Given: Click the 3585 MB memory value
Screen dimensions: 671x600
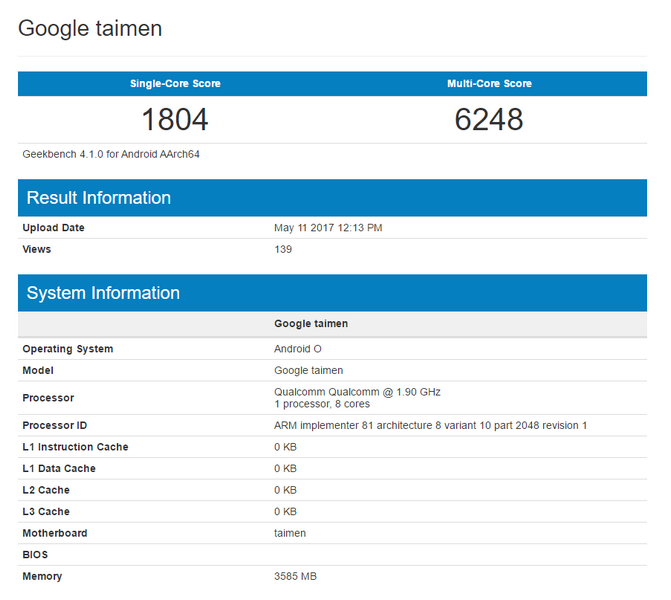Looking at the screenshot, I should pos(295,576).
